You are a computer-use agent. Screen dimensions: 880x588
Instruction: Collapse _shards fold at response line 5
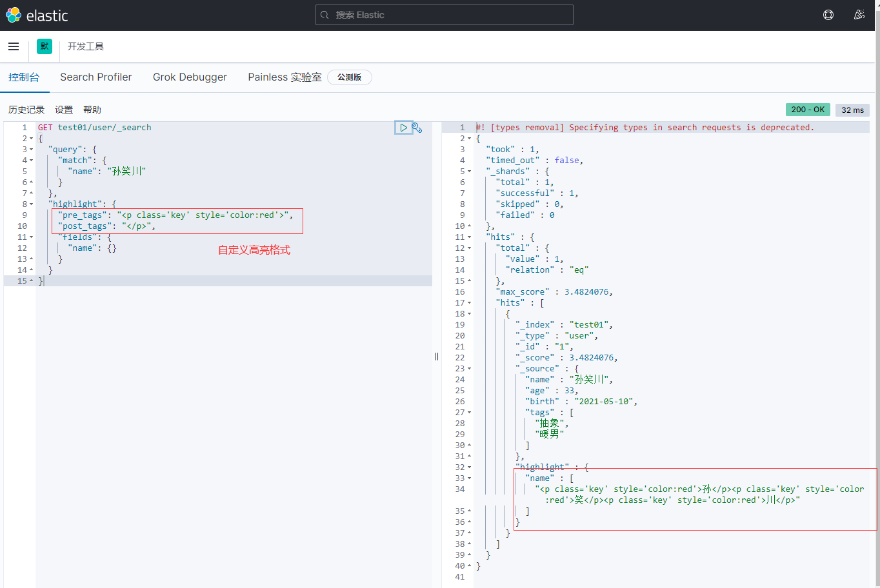[x=469, y=171]
